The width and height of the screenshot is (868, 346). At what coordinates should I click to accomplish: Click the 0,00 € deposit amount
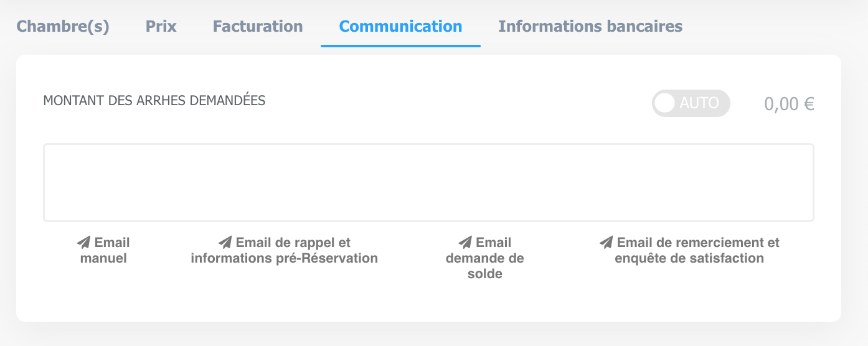click(790, 104)
